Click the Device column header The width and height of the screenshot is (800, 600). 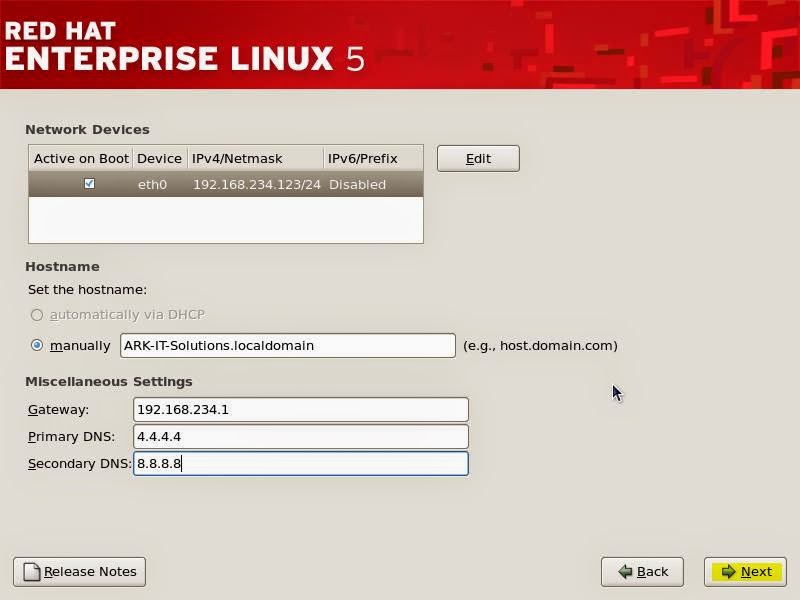click(160, 159)
